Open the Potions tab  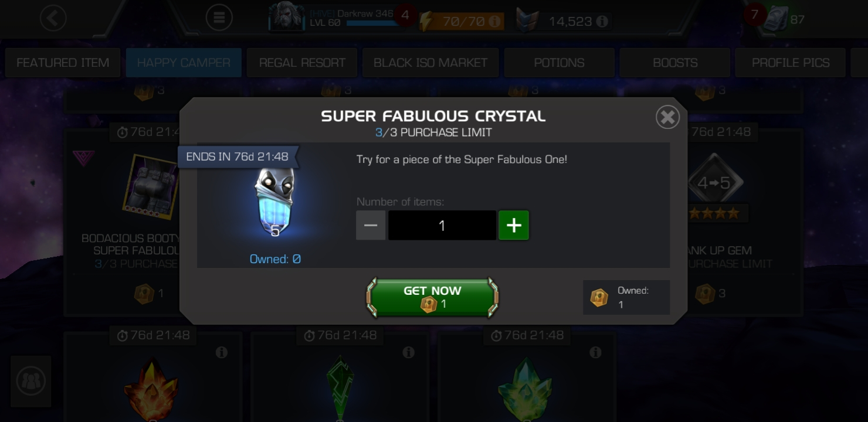tap(559, 63)
